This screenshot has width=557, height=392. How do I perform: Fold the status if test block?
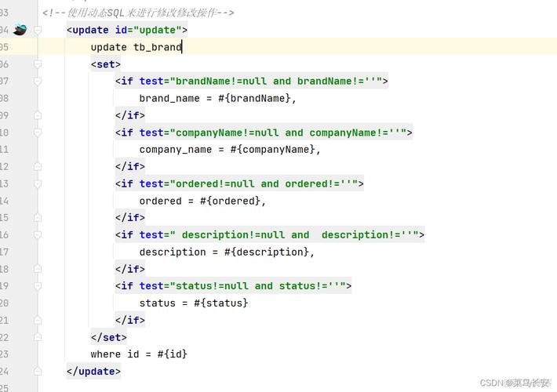point(38,286)
